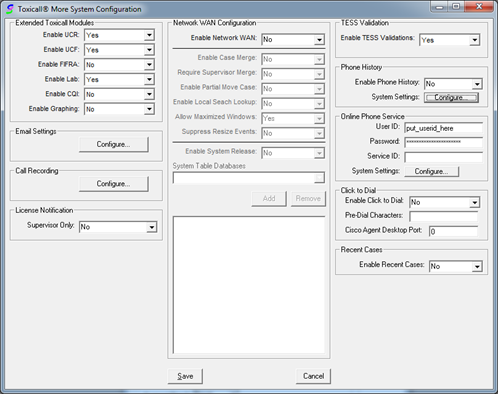Click the "Enable TESS Validations:" label
Viewport: 498px width, 394px height.
click(378, 38)
